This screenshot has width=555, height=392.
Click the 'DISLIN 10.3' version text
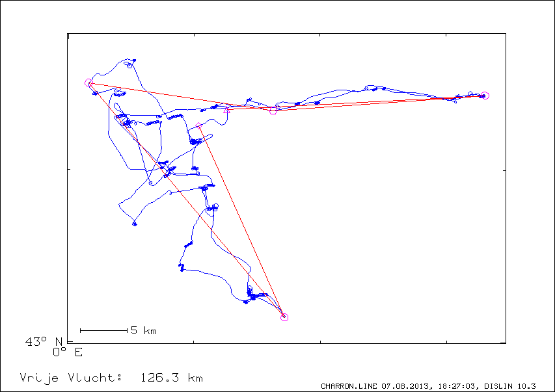510,386
